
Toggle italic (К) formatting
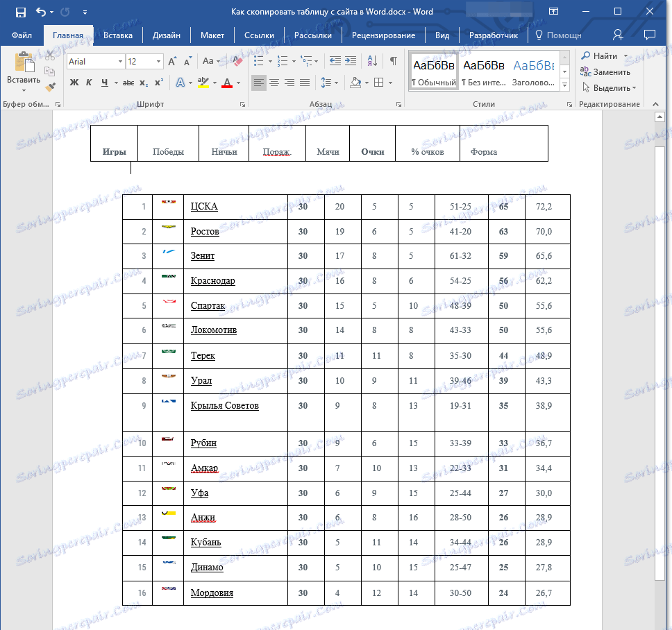click(x=89, y=83)
